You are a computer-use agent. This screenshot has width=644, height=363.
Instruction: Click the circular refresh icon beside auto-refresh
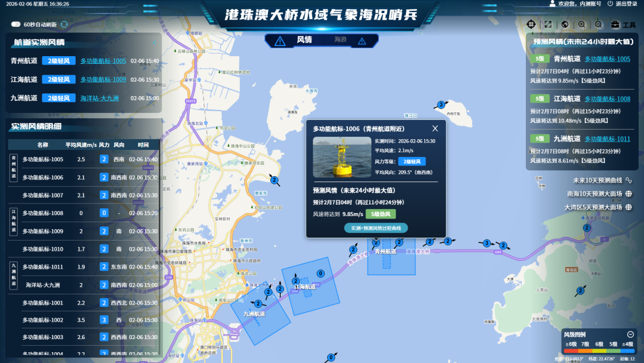(x=64, y=24)
